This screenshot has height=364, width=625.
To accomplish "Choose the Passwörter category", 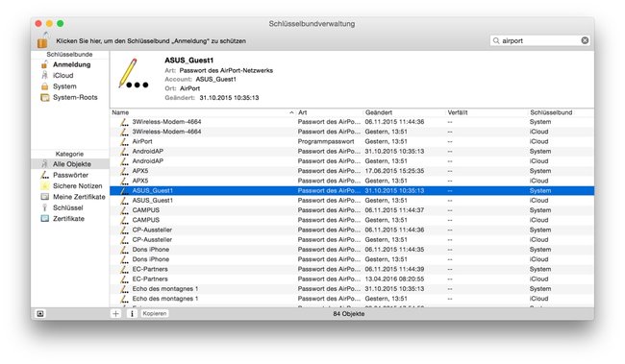I will pyautogui.click(x=70, y=175).
